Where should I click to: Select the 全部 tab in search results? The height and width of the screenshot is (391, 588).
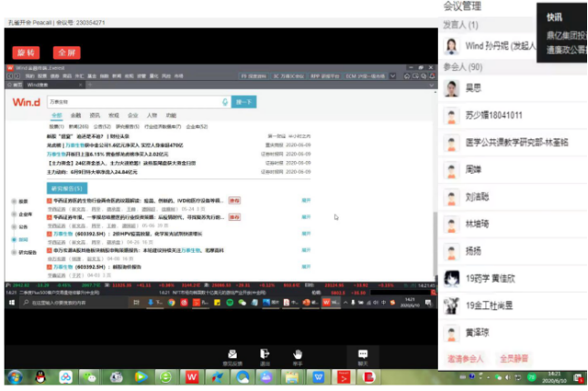click(x=56, y=115)
